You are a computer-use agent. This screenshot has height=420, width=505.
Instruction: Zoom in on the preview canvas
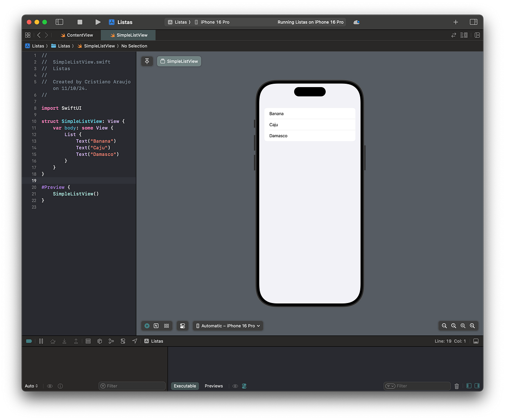pyautogui.click(x=472, y=325)
